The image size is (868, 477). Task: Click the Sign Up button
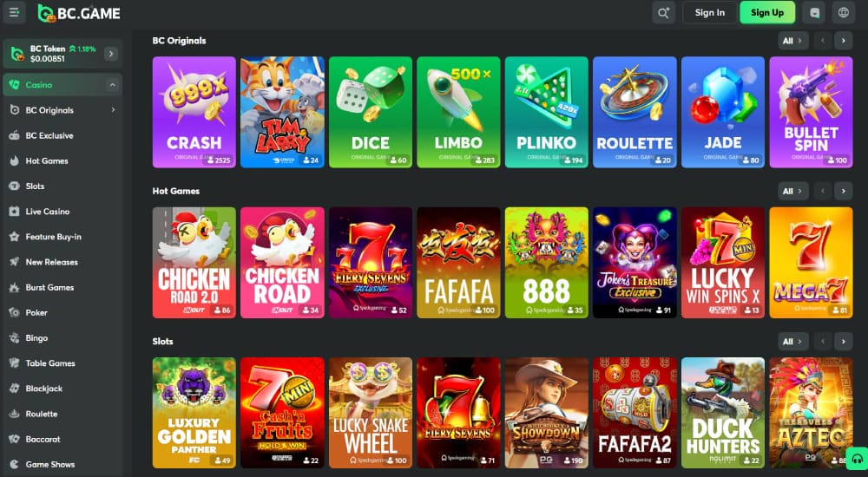[767, 12]
